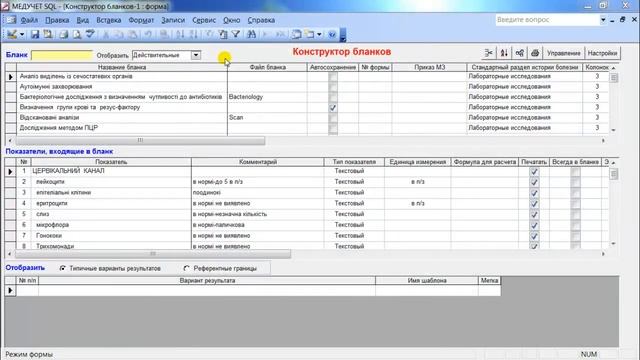640x360 pixels.
Task: Open Print Preview from the toolbar
Action: (77, 35)
